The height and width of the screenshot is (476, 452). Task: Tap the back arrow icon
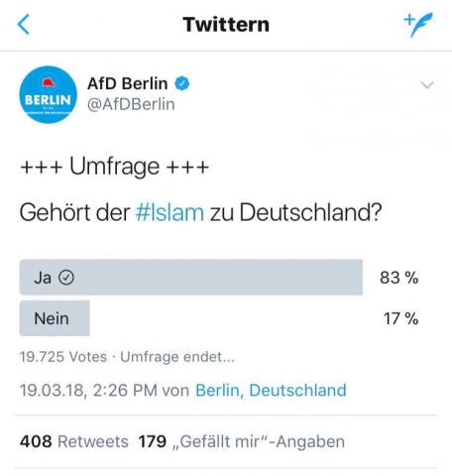(24, 24)
